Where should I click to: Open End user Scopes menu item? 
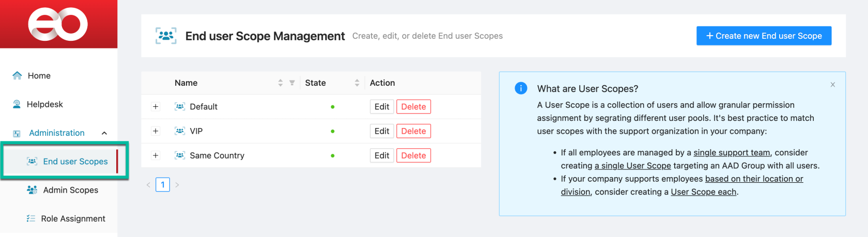[75, 162]
